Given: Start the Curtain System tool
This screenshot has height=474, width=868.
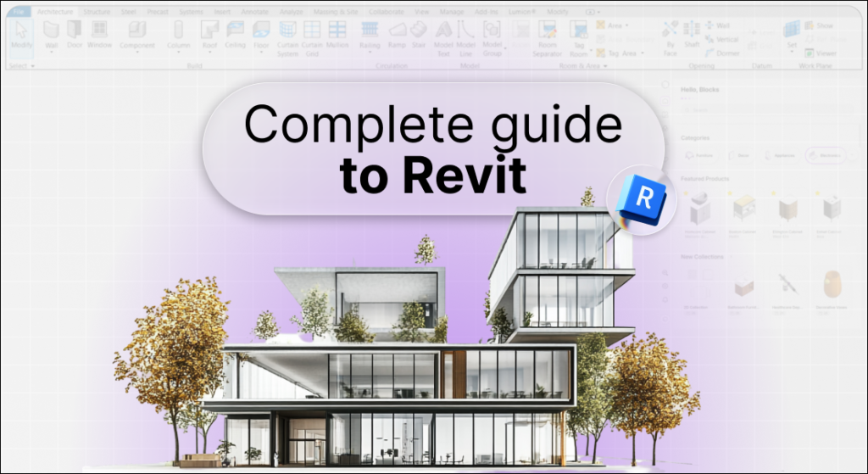Looking at the screenshot, I should click(x=287, y=39).
